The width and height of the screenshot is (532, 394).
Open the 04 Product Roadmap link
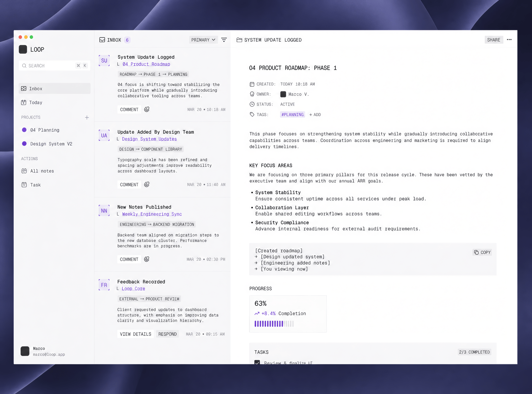click(x=146, y=64)
